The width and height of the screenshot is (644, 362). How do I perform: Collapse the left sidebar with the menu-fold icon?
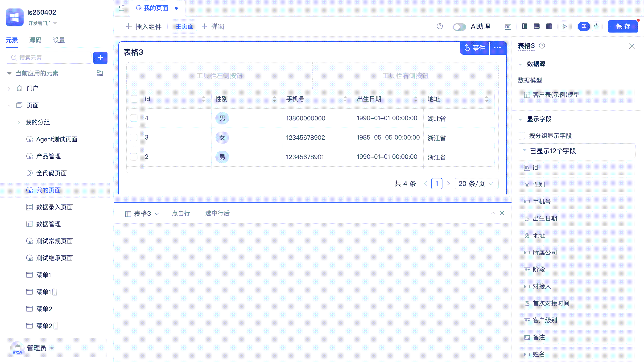121,8
